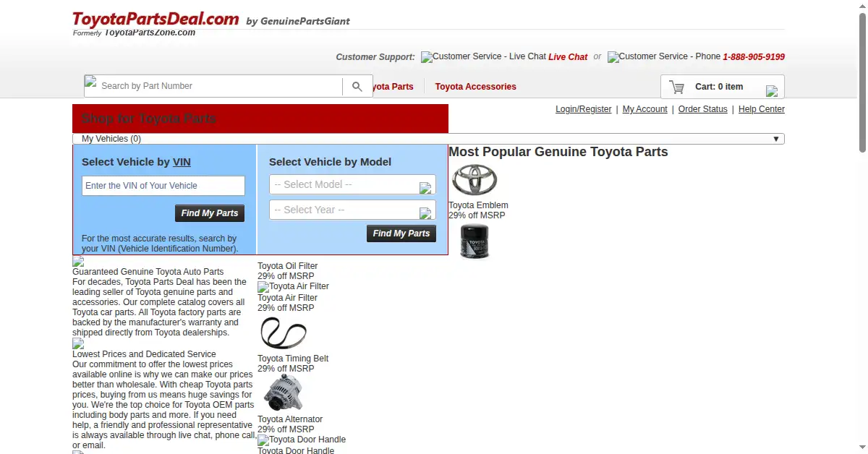Expand the My Vehicles (0) dropdown

[428, 139]
